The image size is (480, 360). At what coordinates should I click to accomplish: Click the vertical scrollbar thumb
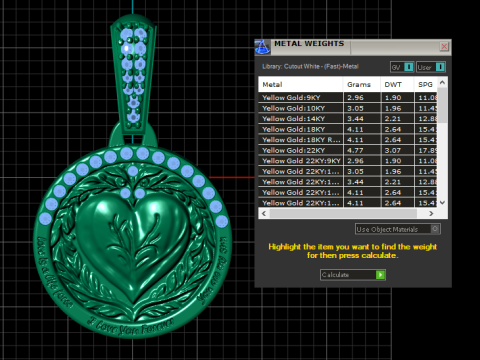click(x=442, y=105)
